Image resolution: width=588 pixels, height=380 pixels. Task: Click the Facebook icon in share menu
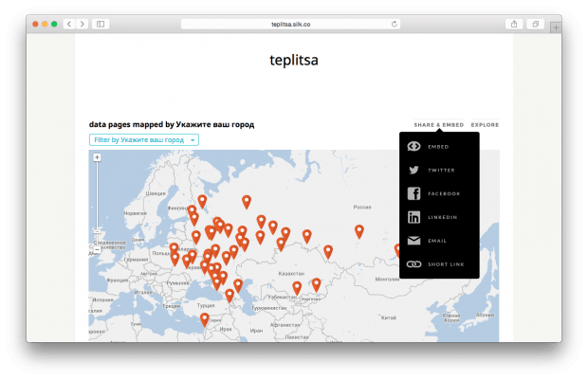click(x=413, y=193)
